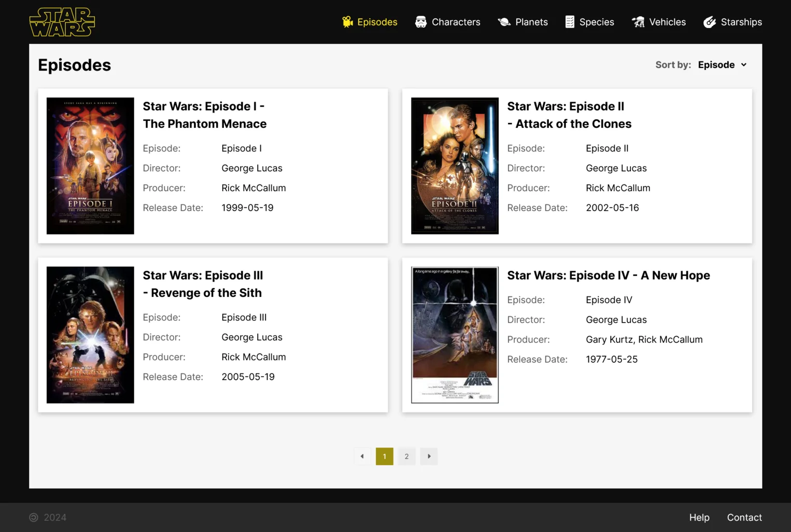The image size is (791, 532).
Task: Open the Characters nav link
Action: coord(448,22)
